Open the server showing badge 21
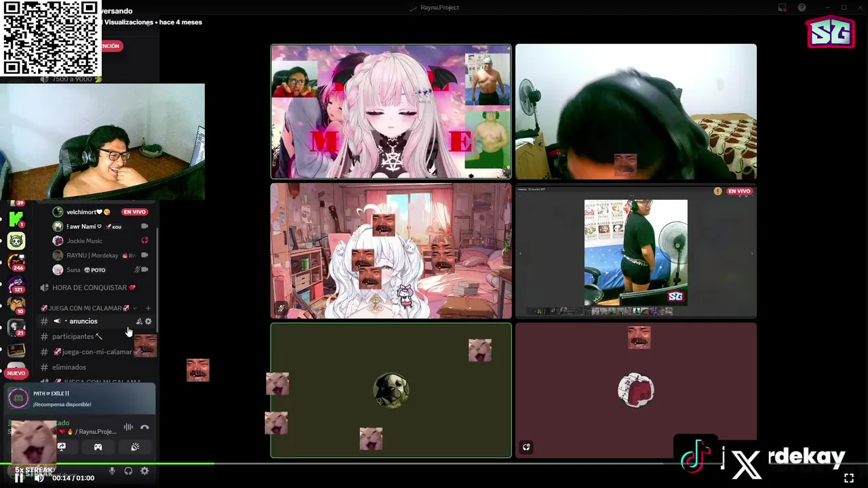This screenshot has height=488, width=868. click(x=16, y=327)
